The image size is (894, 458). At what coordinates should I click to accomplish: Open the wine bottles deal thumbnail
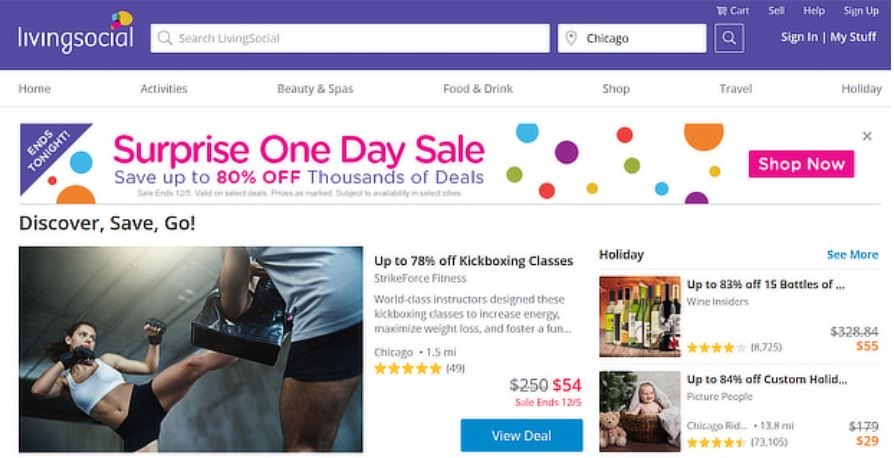click(x=639, y=316)
